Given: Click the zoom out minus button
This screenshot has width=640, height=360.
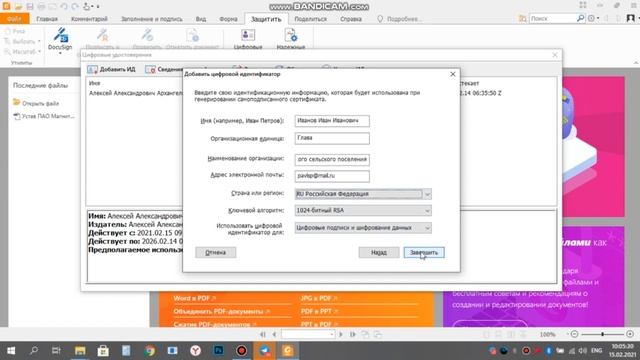Looking at the screenshot, I should tap(574, 334).
